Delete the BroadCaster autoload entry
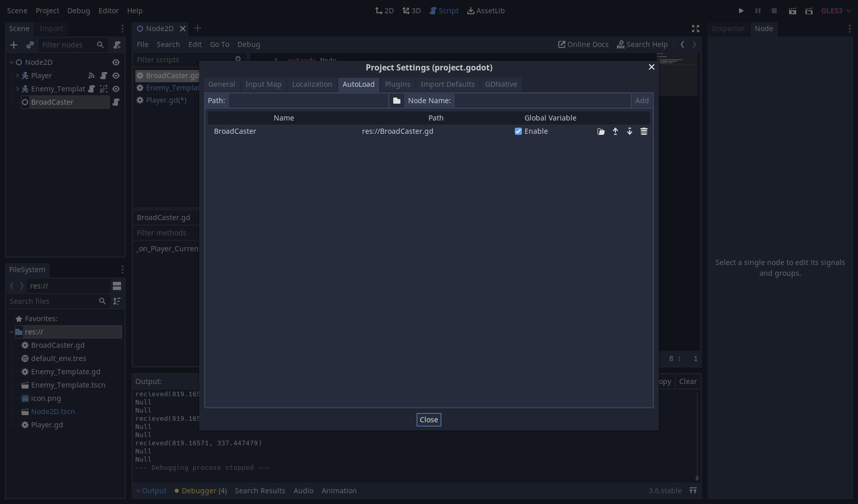858x504 pixels. [644, 131]
